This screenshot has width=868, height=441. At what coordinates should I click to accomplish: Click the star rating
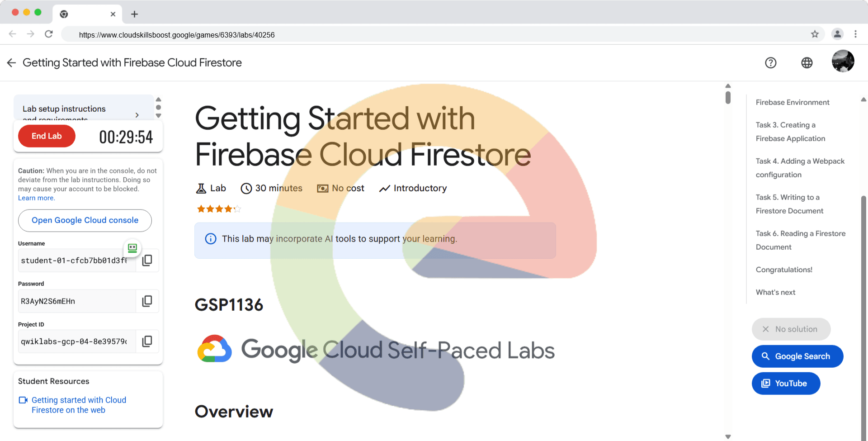point(219,209)
